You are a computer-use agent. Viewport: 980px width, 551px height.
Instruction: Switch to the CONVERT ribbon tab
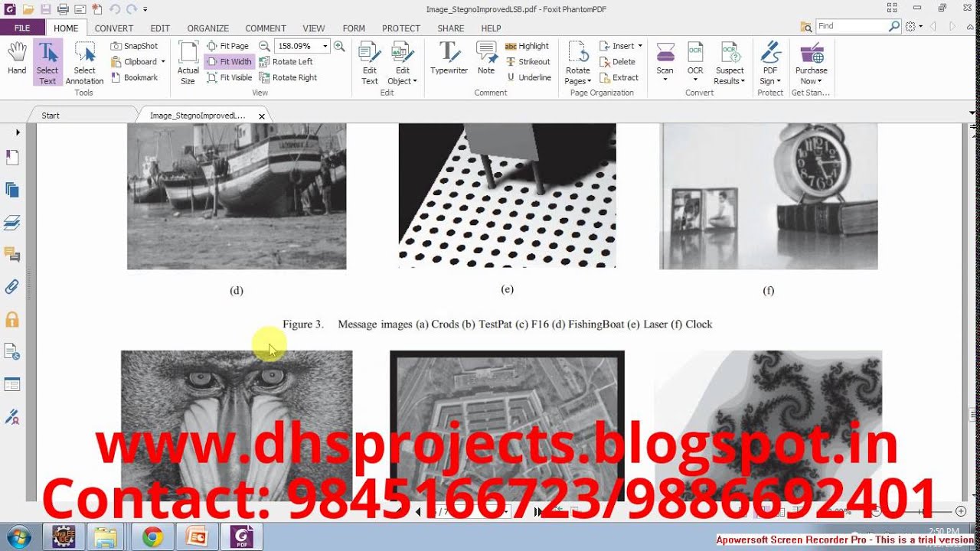(114, 28)
